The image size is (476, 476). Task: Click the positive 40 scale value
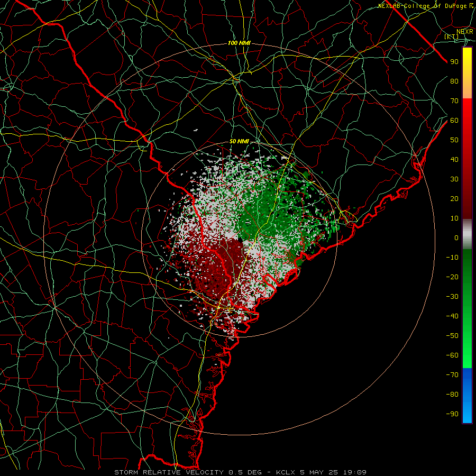pyautogui.click(x=454, y=160)
